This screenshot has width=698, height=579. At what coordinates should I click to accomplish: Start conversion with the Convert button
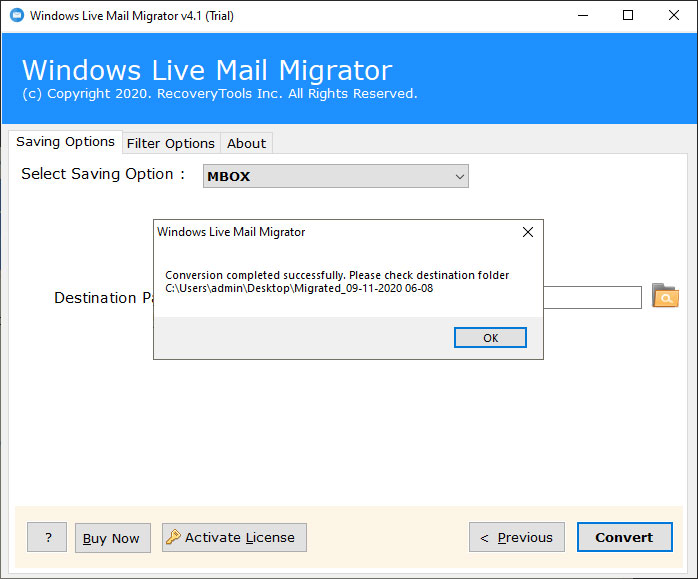coord(625,537)
